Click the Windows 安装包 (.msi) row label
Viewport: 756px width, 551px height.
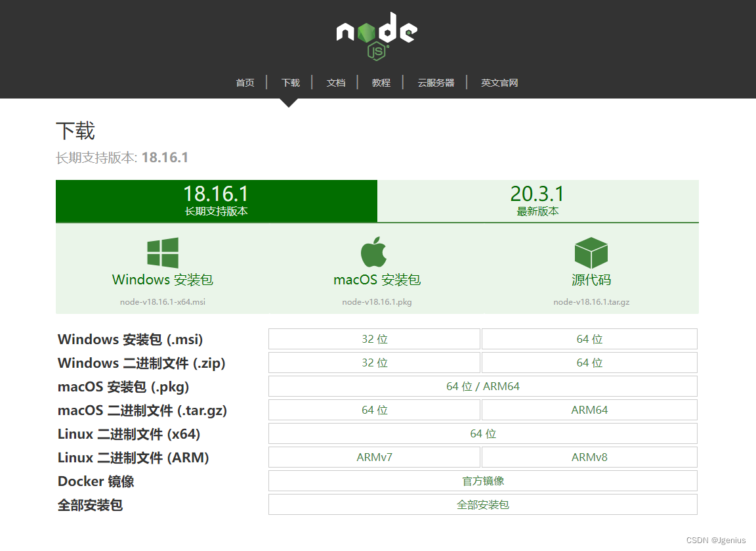click(130, 339)
